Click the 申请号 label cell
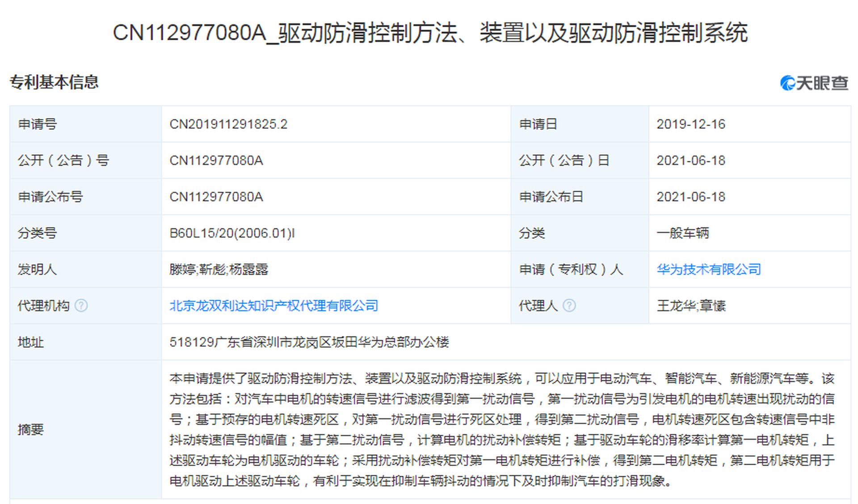The width and height of the screenshot is (858, 504). pos(85,124)
